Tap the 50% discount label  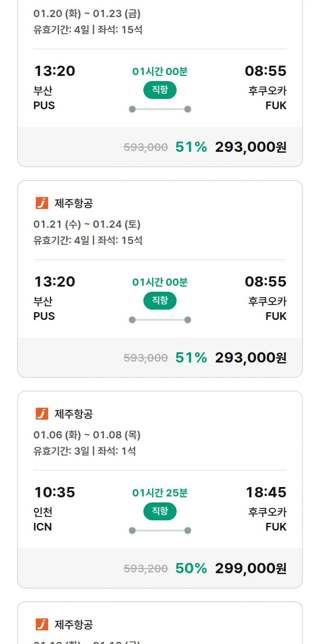pos(191,569)
